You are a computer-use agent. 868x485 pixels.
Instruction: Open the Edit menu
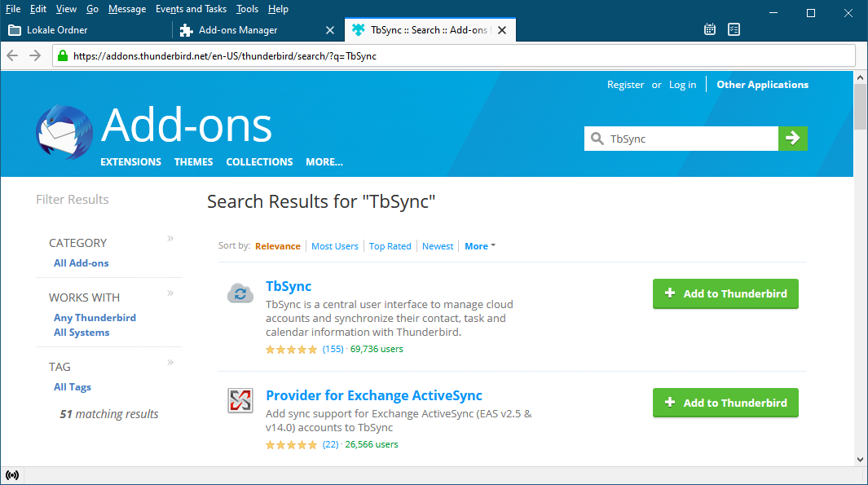tap(38, 9)
